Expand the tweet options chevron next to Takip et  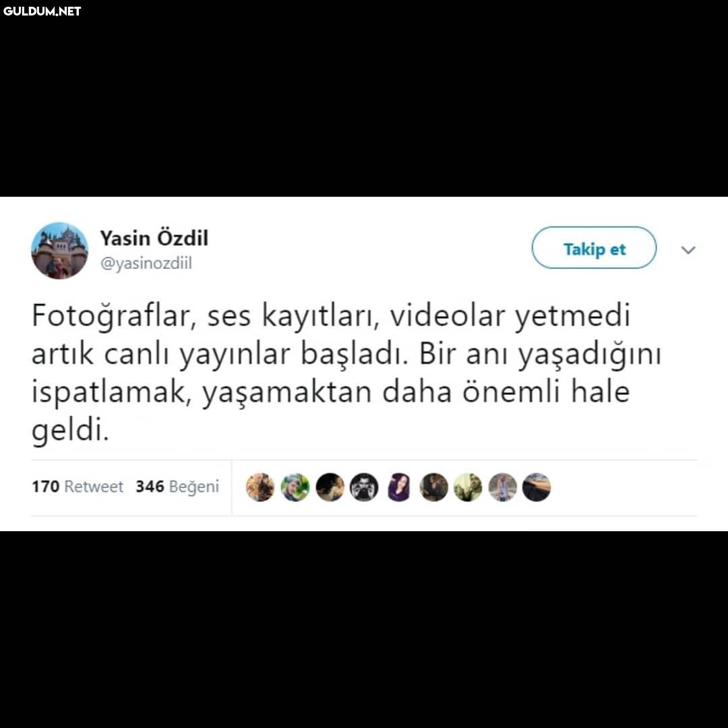[688, 250]
